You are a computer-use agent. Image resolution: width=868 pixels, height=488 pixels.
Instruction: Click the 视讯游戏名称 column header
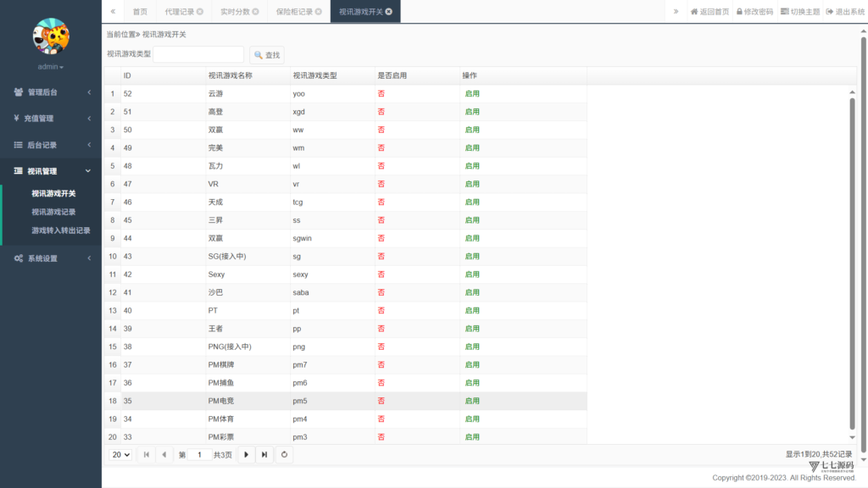point(248,75)
